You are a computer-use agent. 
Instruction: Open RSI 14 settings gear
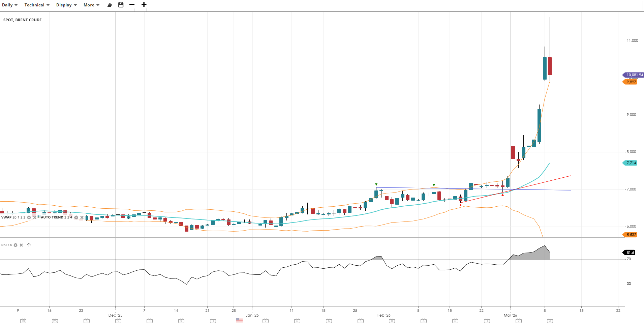pyautogui.click(x=16, y=245)
